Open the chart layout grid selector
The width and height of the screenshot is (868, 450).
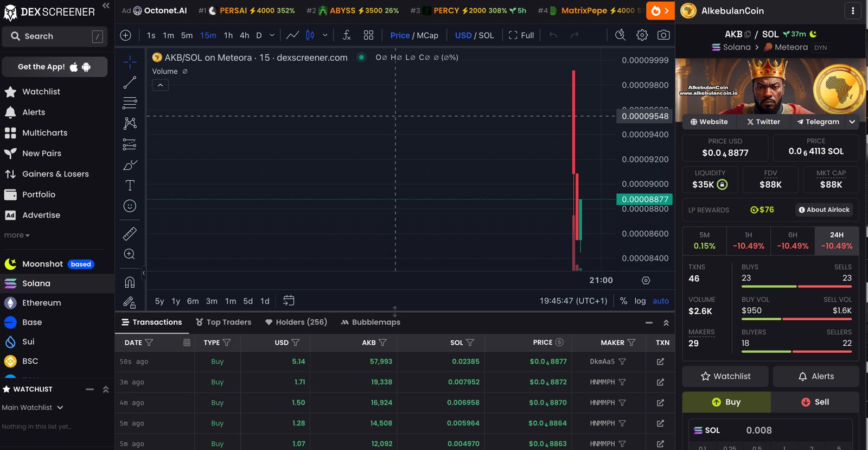368,35
